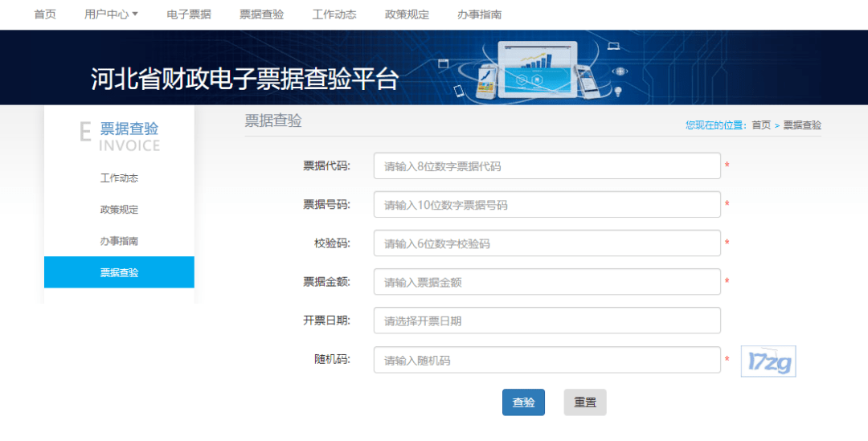Select 工作动态 in the left sidebar
The image size is (868, 441).
click(x=119, y=178)
